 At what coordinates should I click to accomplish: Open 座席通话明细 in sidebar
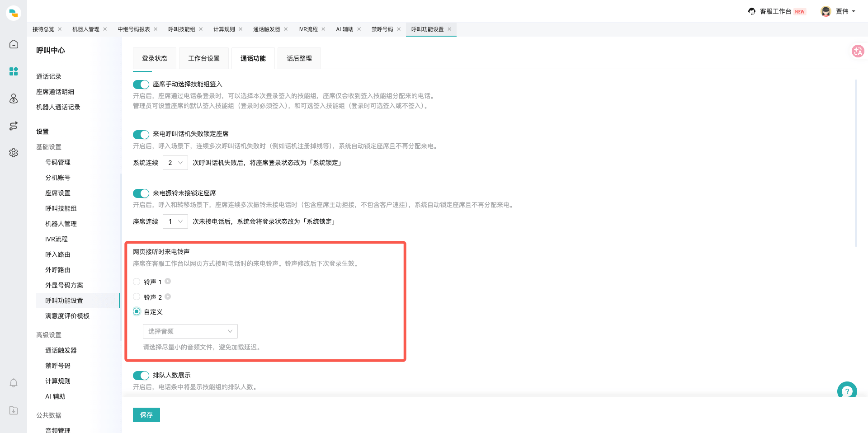click(x=55, y=92)
